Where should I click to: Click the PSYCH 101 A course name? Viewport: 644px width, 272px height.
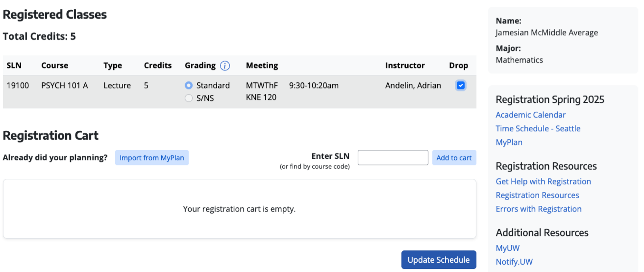click(x=64, y=85)
